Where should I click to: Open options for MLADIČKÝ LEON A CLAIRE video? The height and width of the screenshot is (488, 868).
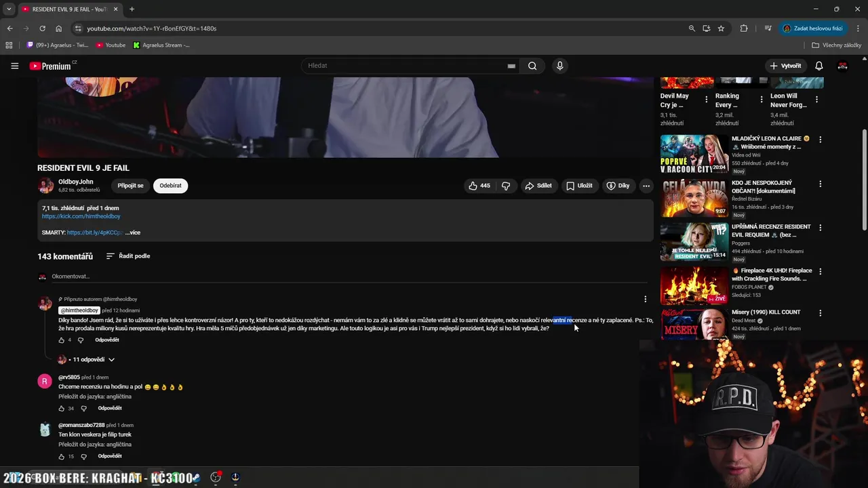[x=820, y=140]
